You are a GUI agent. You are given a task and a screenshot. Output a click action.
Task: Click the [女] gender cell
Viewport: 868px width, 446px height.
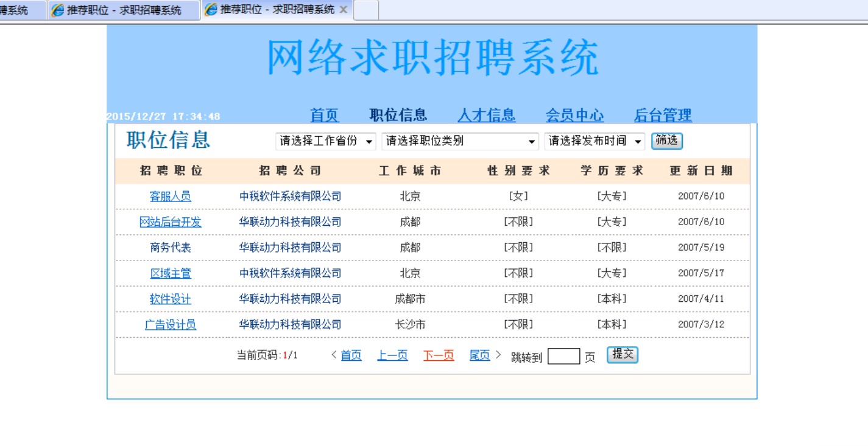(x=518, y=197)
